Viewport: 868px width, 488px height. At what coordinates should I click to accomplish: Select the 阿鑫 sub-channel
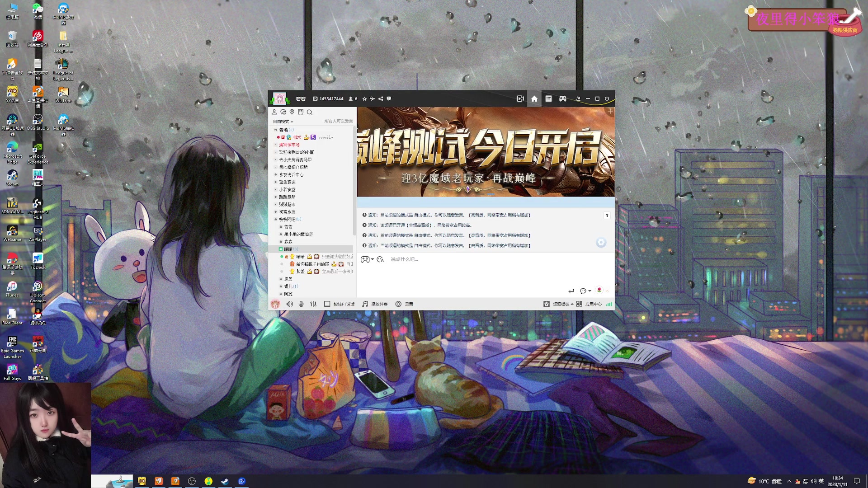pos(288,294)
